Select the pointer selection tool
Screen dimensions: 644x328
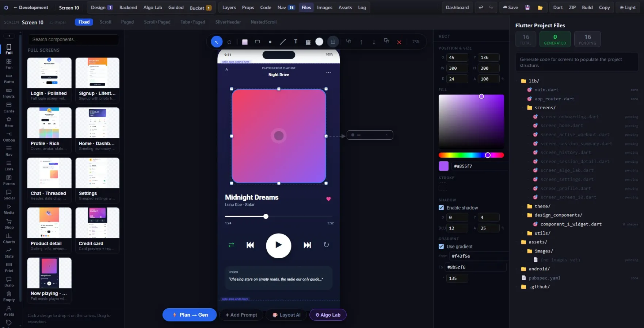click(x=217, y=42)
